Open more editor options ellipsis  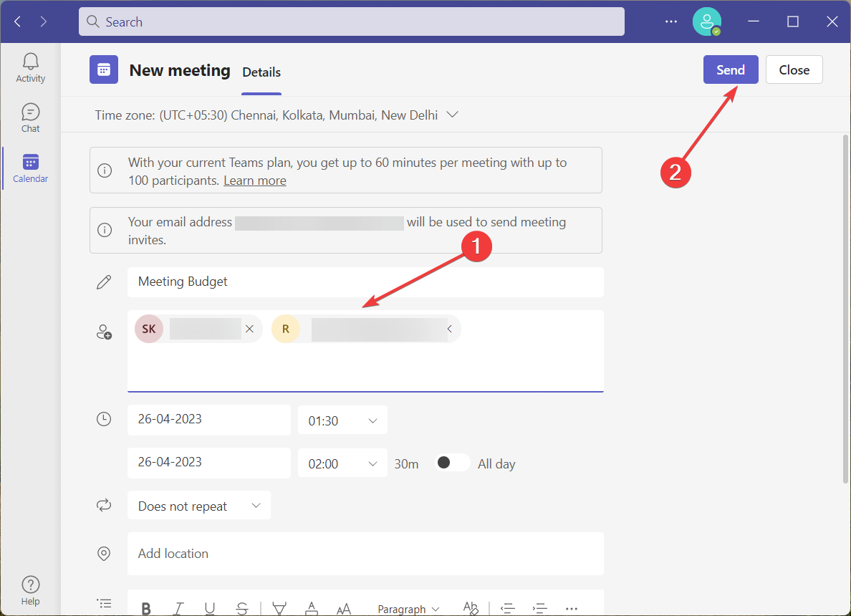572,609
